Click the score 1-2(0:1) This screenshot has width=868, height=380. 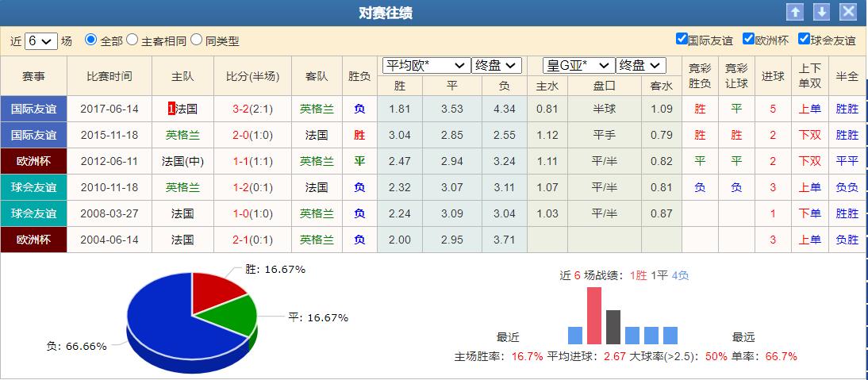pyautogui.click(x=252, y=187)
